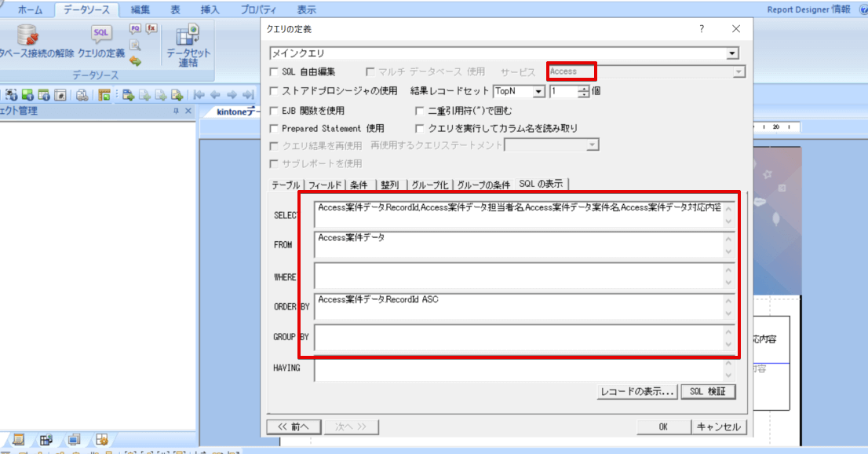Click the database disconnect icon
This screenshot has width=868, height=454.
click(27, 35)
